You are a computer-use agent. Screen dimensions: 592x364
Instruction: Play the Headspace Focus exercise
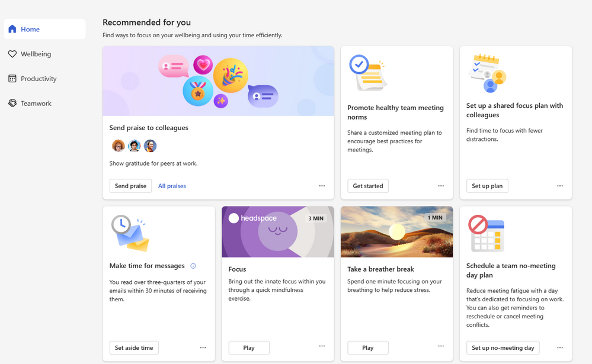(249, 348)
